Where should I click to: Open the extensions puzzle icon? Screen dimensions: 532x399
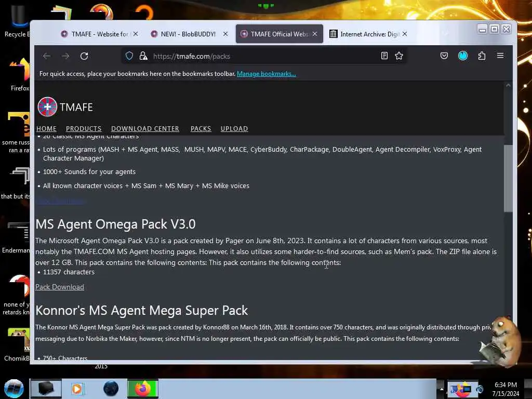click(x=482, y=56)
